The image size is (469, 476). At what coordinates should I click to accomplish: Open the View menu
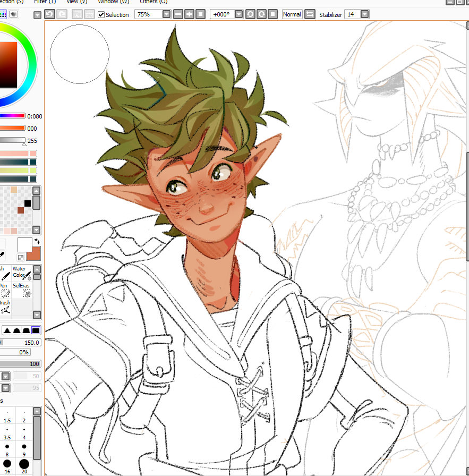[x=77, y=2]
